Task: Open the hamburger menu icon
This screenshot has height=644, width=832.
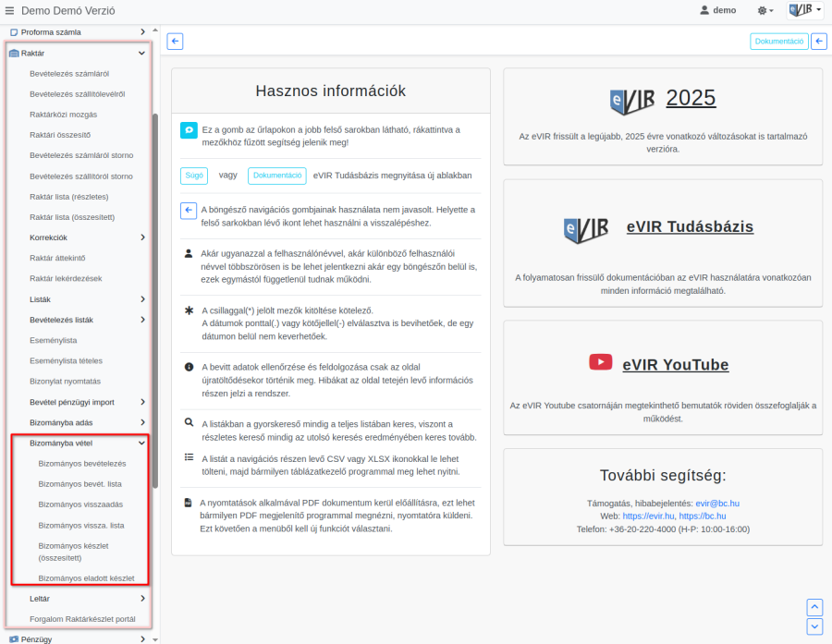Action: tap(9, 10)
